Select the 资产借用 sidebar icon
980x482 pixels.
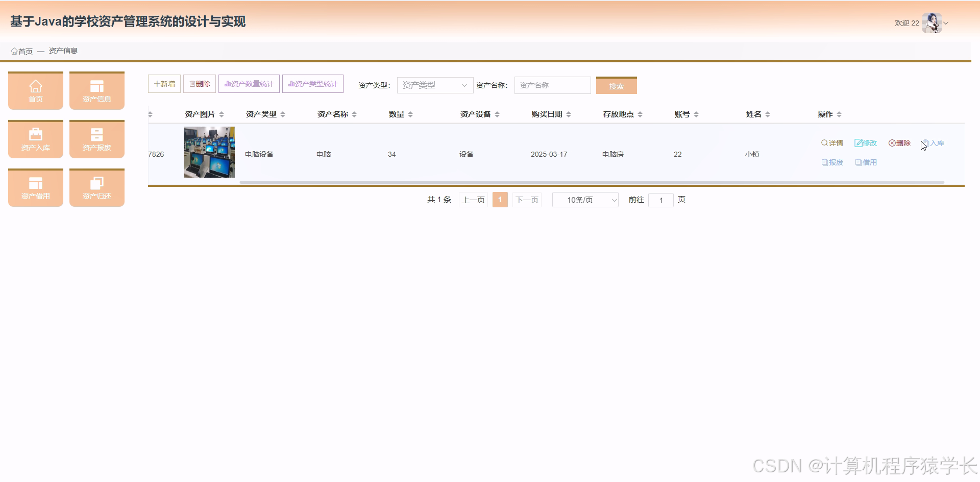[35, 187]
